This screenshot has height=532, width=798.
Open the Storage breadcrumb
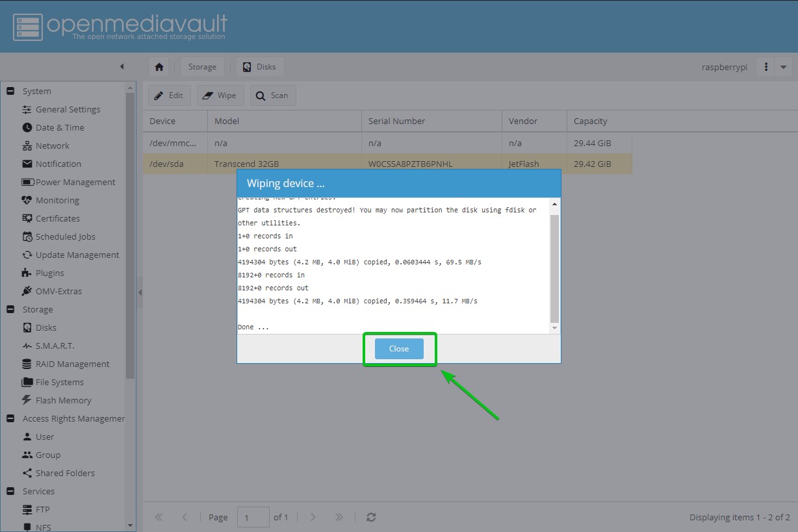click(x=202, y=67)
